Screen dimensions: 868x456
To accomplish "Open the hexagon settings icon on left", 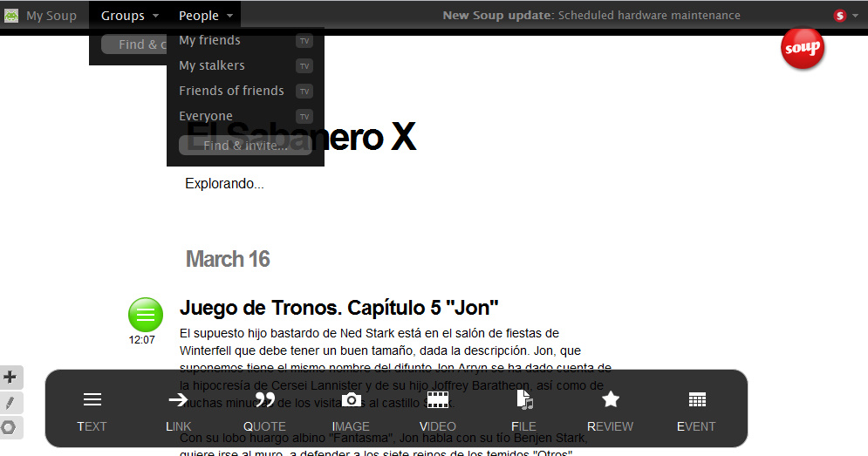I will coord(10,427).
